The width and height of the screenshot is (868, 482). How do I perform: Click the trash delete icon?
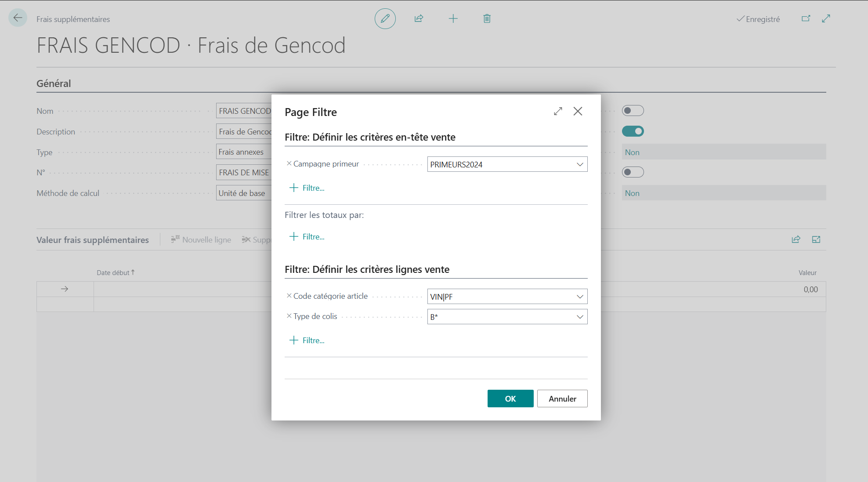pos(487,18)
